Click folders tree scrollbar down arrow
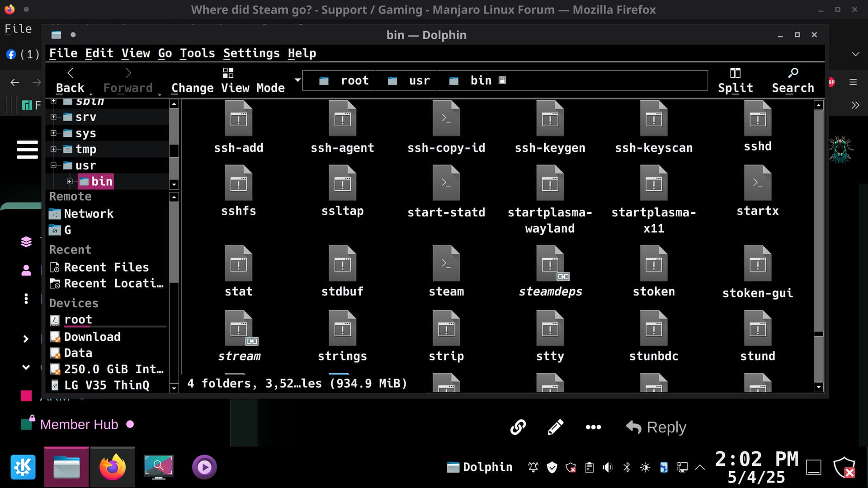Viewport: 868px width, 488px height. click(x=174, y=184)
